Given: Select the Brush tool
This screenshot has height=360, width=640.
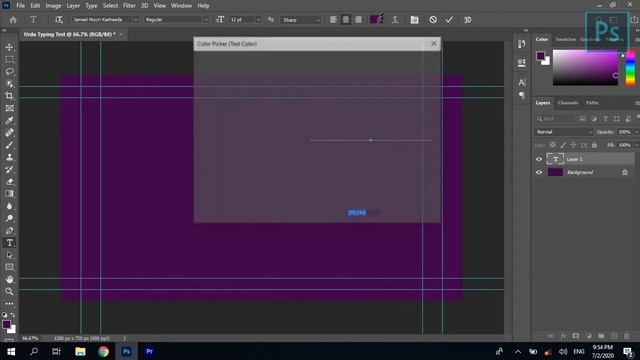Looking at the screenshot, I should (x=9, y=145).
